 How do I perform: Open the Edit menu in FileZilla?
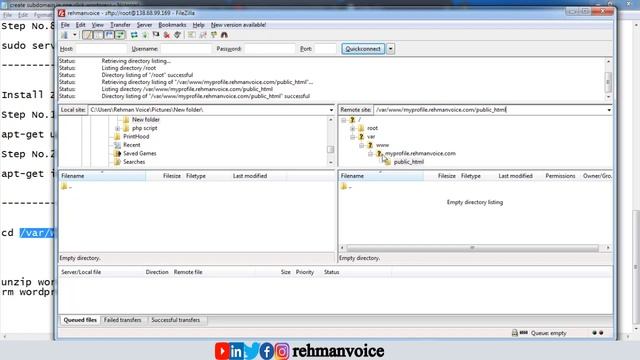pos(80,25)
